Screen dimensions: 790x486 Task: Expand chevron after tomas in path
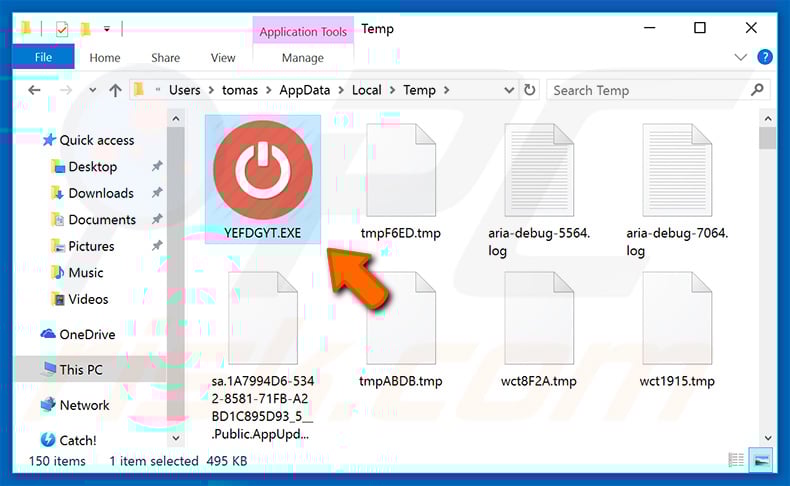269,91
